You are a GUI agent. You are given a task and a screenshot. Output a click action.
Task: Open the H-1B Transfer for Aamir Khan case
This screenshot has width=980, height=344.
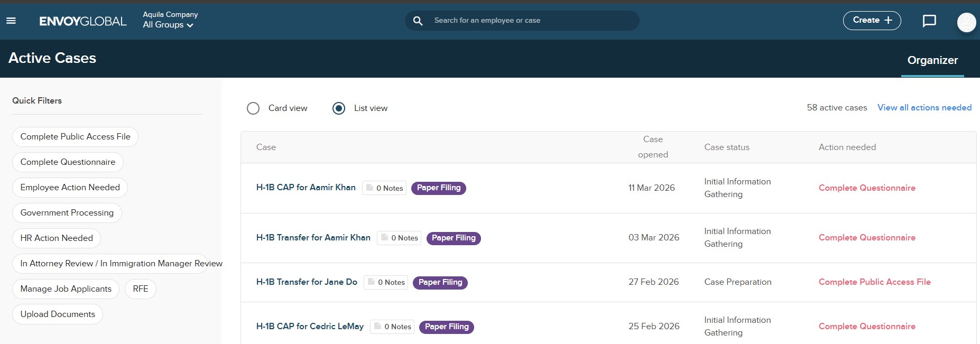313,238
